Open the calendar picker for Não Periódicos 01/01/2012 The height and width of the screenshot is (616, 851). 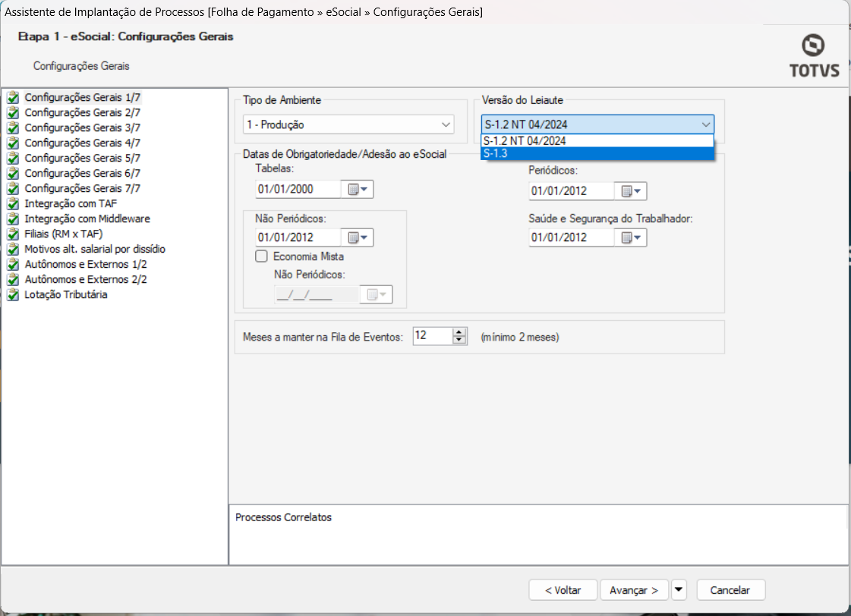[x=357, y=237]
